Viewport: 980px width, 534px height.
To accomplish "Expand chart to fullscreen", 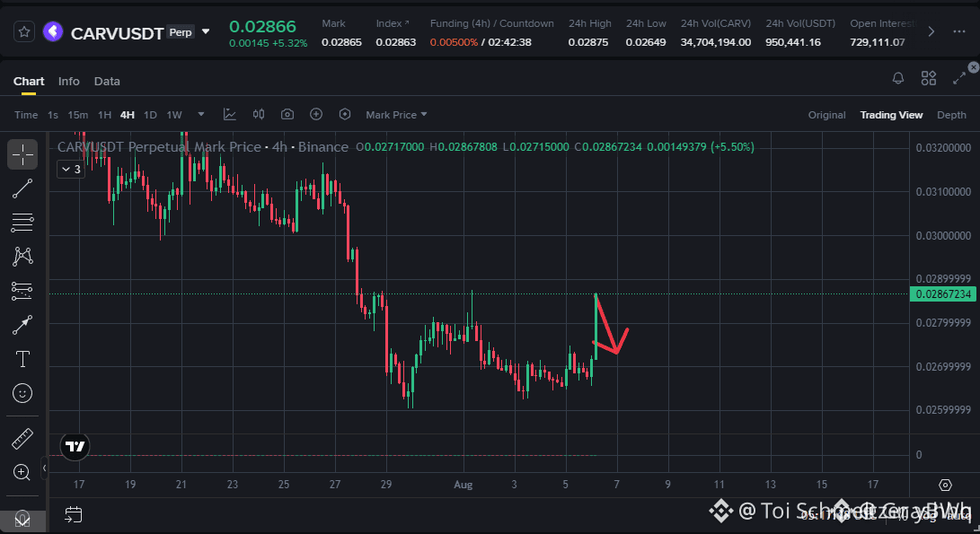I will point(958,78).
